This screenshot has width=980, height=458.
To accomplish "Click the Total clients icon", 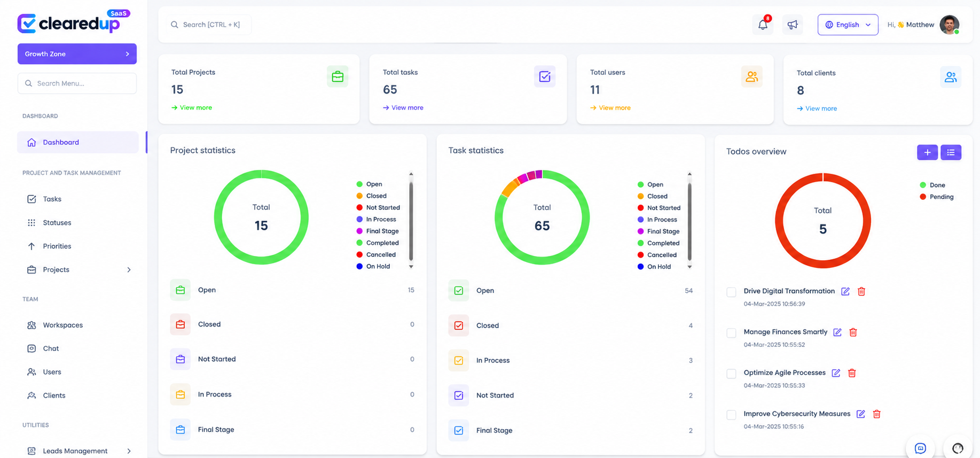I will tap(951, 77).
